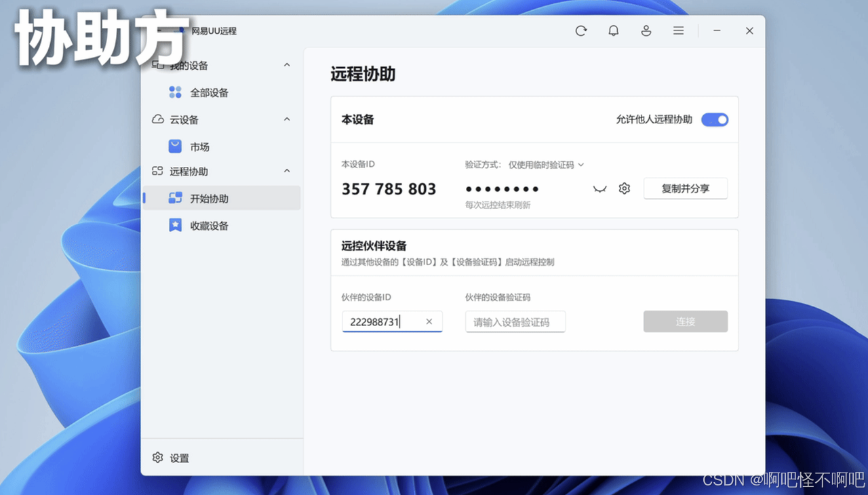The width and height of the screenshot is (868, 495).
Task: Click the 远程协助 section icon
Action: pyautogui.click(x=158, y=172)
